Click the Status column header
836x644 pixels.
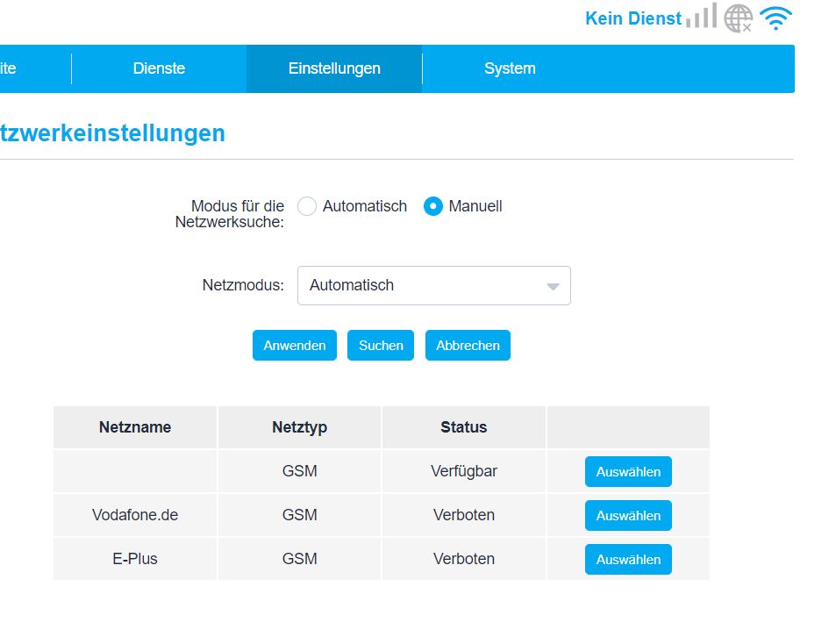tap(463, 427)
